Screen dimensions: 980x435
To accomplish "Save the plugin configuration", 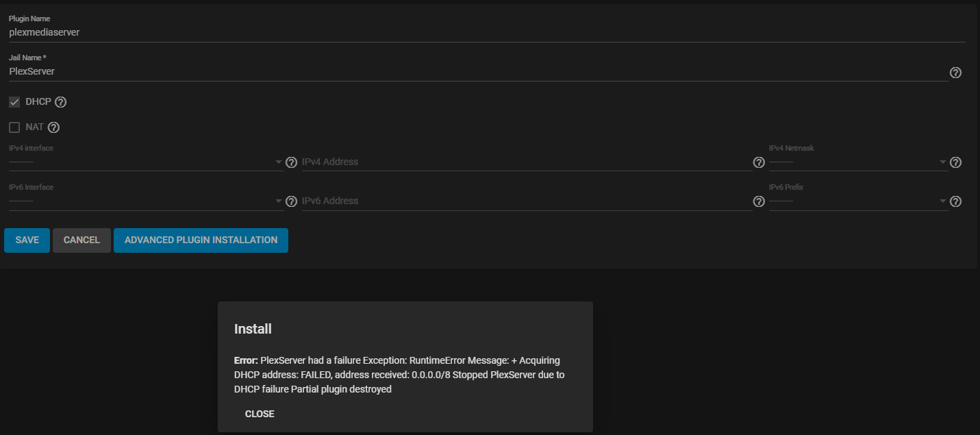I will coord(27,240).
